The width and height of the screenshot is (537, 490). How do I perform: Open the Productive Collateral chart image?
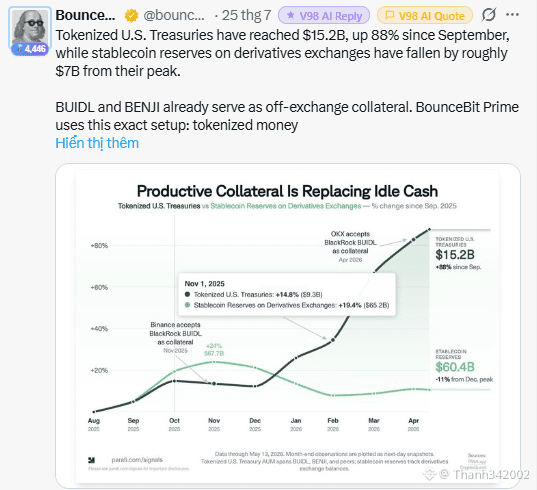tap(288, 326)
